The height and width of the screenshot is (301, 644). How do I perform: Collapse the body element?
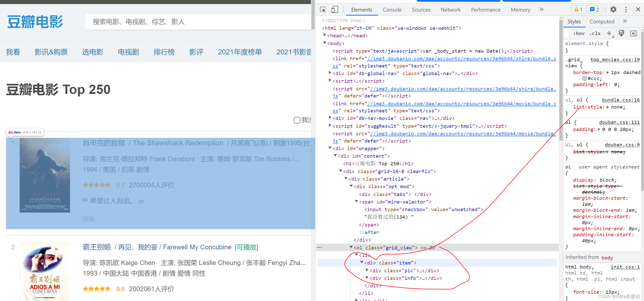click(x=325, y=43)
